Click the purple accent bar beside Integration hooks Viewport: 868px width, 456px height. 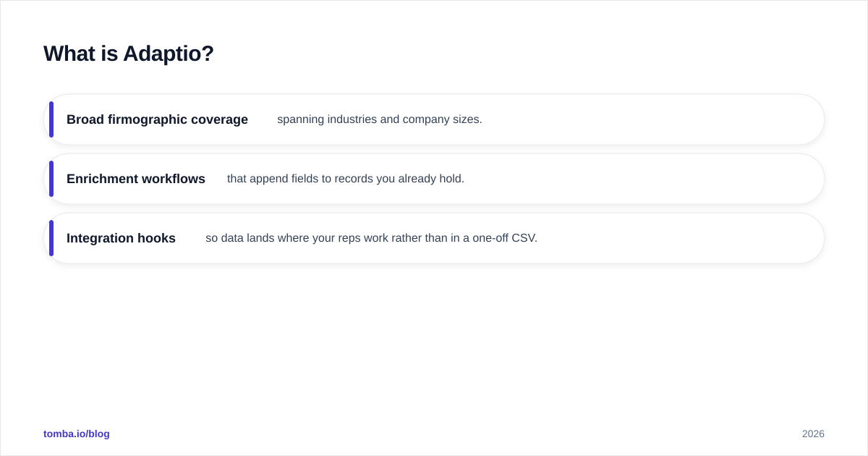(x=51, y=238)
